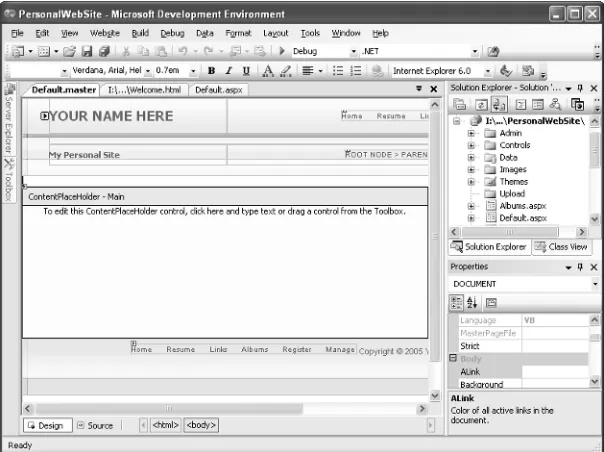This screenshot has width=604, height=452.
Task: Click the Redo arrow icon
Action: point(208,51)
